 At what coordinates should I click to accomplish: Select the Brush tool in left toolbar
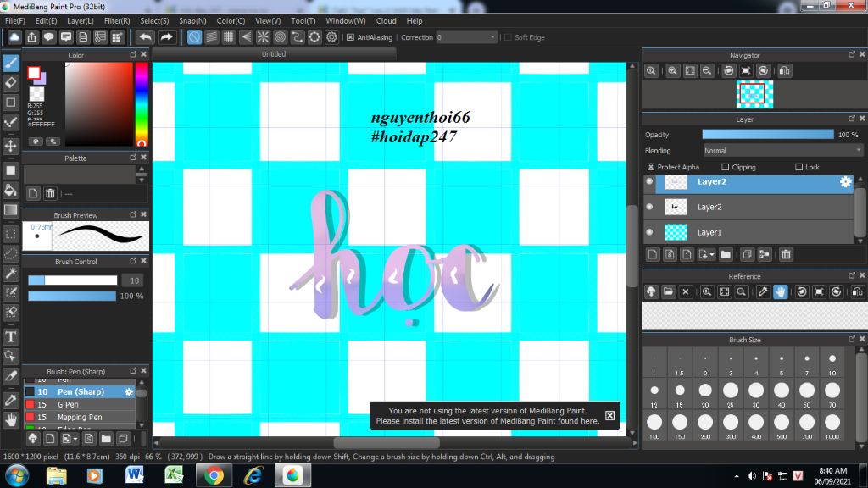pos(10,63)
